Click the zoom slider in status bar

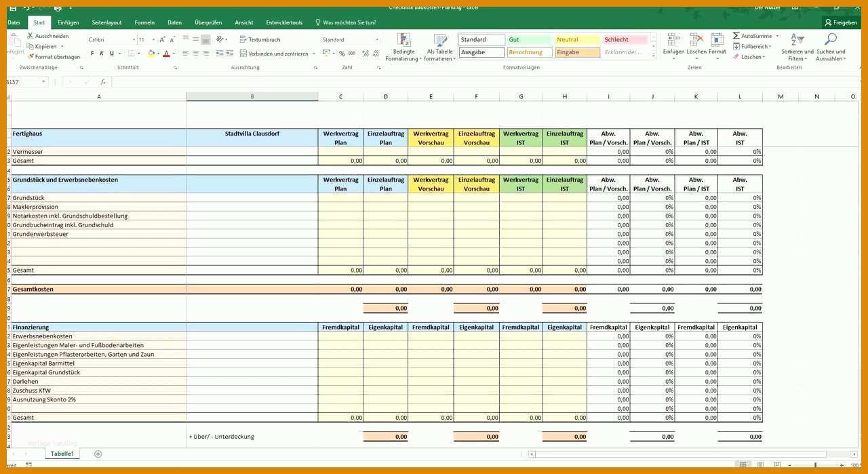coord(817,465)
